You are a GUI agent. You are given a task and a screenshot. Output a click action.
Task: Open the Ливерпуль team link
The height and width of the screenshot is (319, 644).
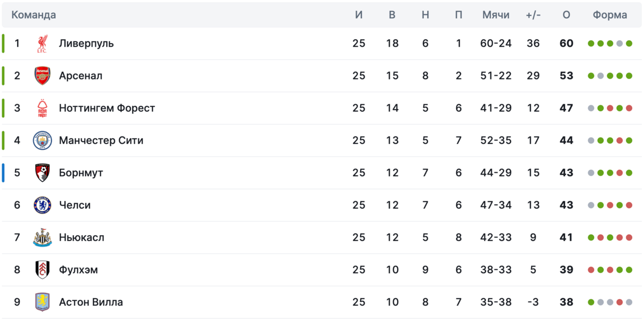pyautogui.click(x=86, y=44)
